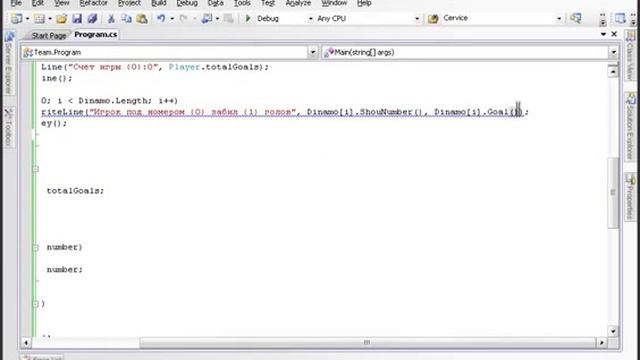Open the Refactor menu
This screenshot has height=360, width=640.
(93, 3)
